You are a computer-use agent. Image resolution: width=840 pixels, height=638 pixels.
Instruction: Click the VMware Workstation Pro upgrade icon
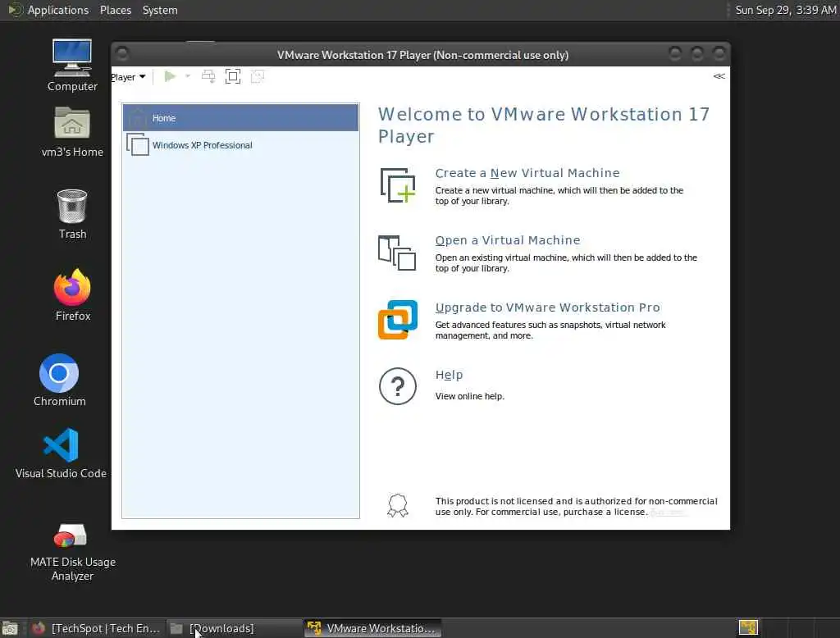[398, 320]
